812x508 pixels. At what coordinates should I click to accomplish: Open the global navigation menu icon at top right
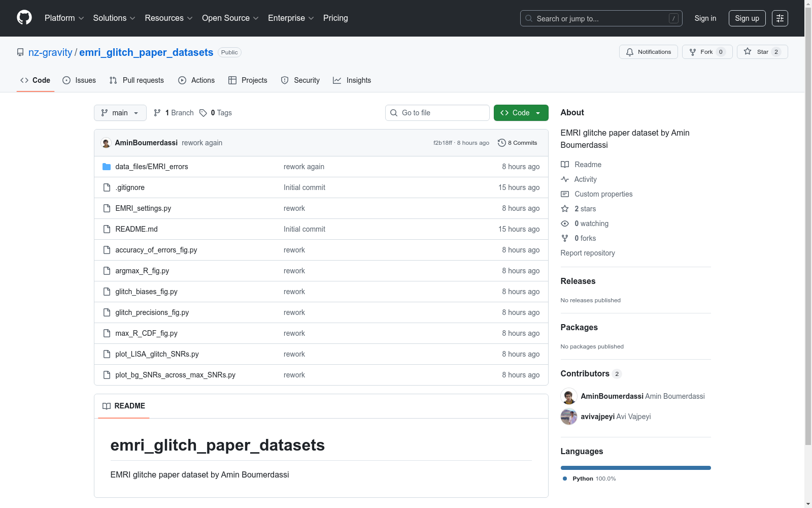tap(780, 18)
